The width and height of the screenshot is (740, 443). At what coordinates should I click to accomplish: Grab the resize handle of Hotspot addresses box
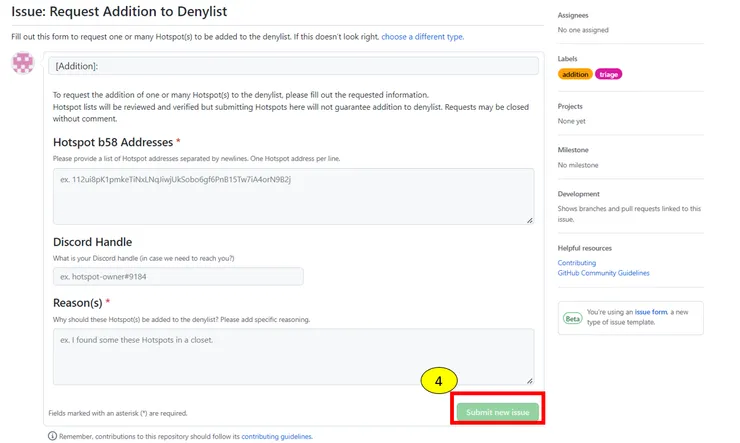coord(529,219)
